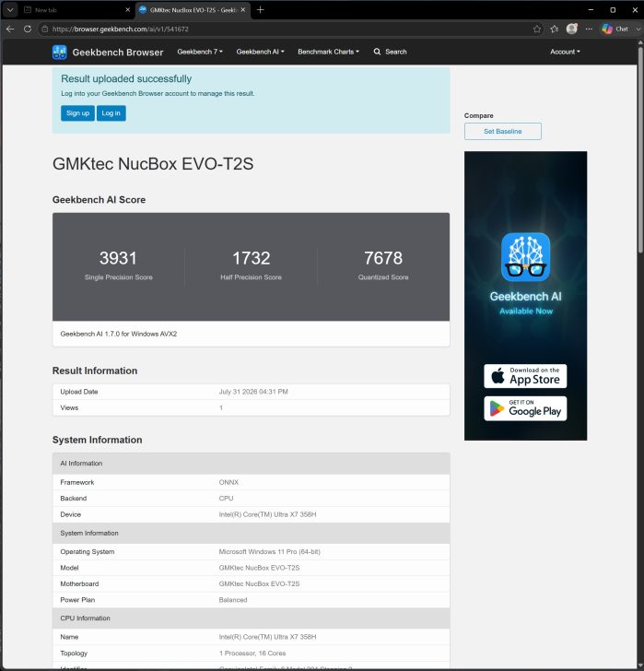Screen dimensions: 644x671
Task: Click the Google Play triangle logo
Action: (x=497, y=408)
